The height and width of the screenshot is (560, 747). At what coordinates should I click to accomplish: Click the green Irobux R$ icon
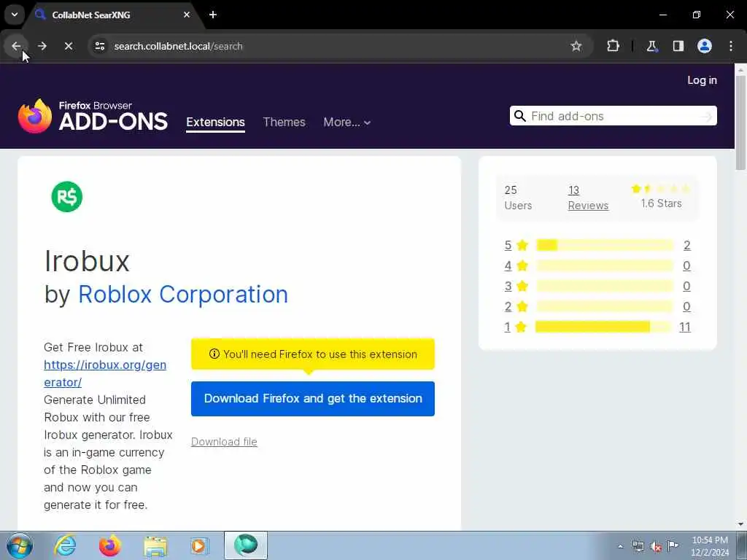click(66, 197)
